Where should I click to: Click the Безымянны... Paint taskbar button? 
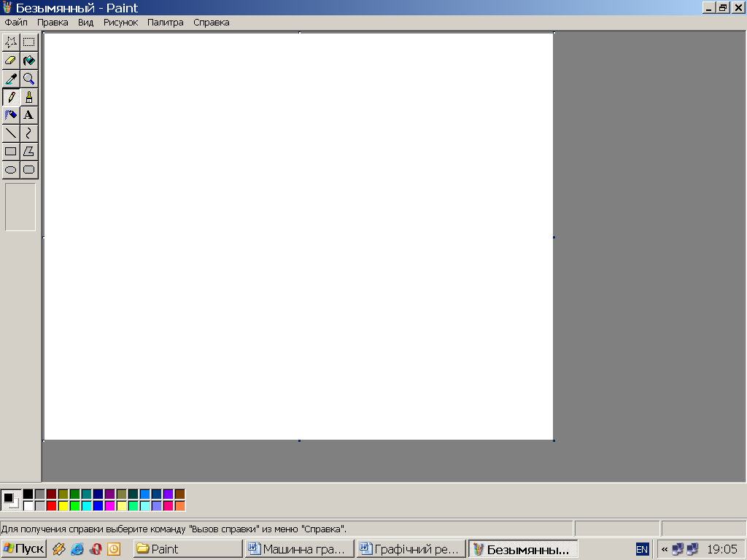pos(523,549)
